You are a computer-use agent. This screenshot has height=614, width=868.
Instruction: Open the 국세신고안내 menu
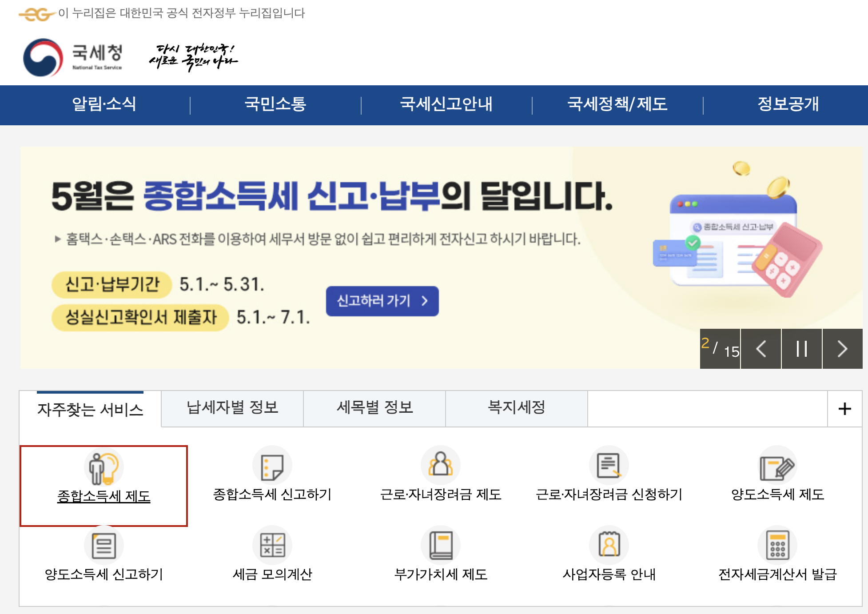coord(446,104)
